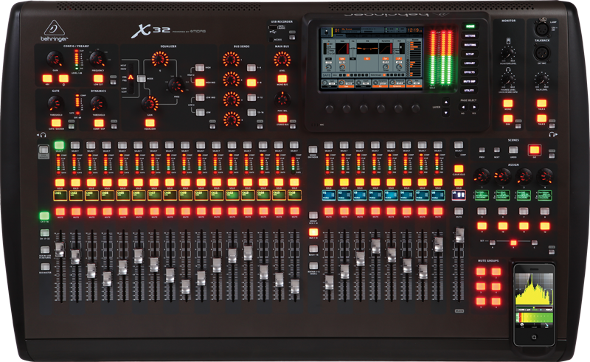Click the first Assign section knob
Viewport: 590px width, 362px height.
[481, 175]
